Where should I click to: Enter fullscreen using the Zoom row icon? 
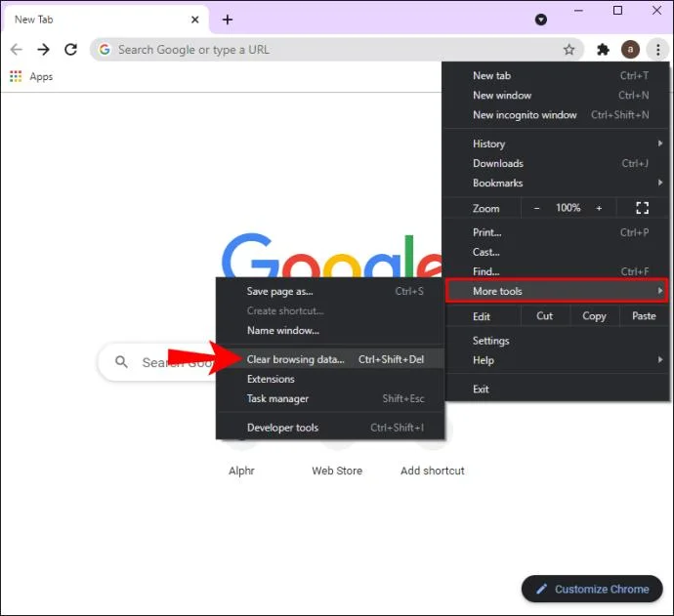tap(642, 208)
